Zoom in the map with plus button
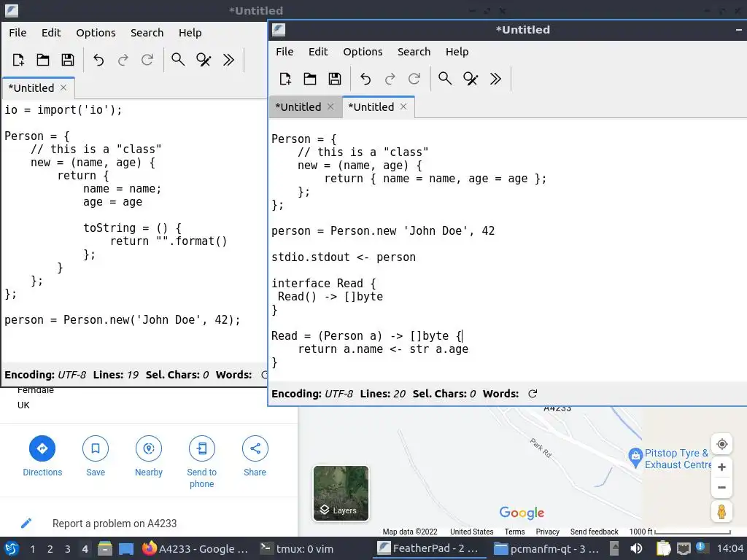Viewport: 747px width, 560px height. [721, 467]
